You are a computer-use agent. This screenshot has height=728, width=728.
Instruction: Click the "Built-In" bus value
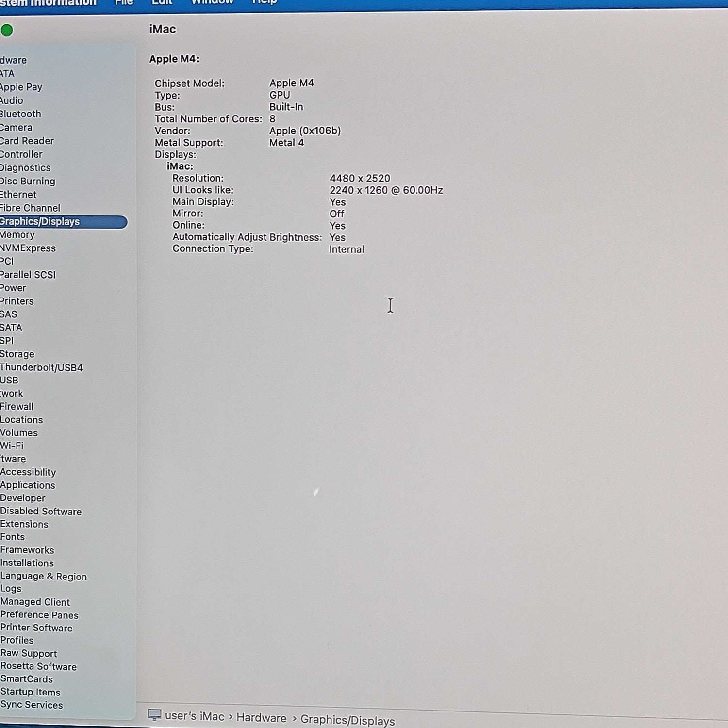click(286, 107)
